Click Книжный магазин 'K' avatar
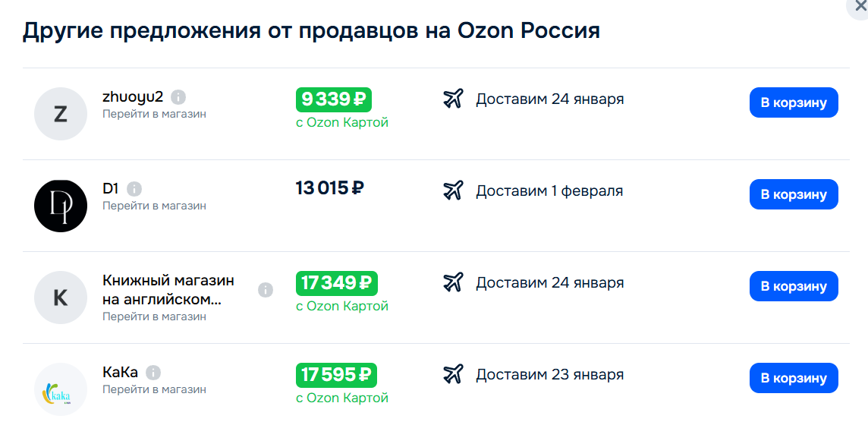The image size is (868, 444). 61,298
